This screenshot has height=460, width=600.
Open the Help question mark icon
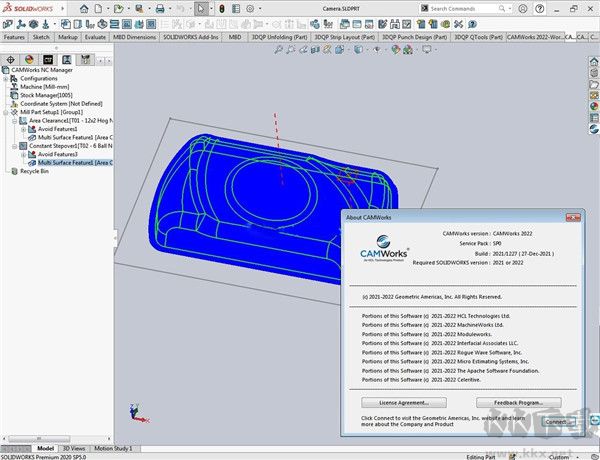click(540, 8)
